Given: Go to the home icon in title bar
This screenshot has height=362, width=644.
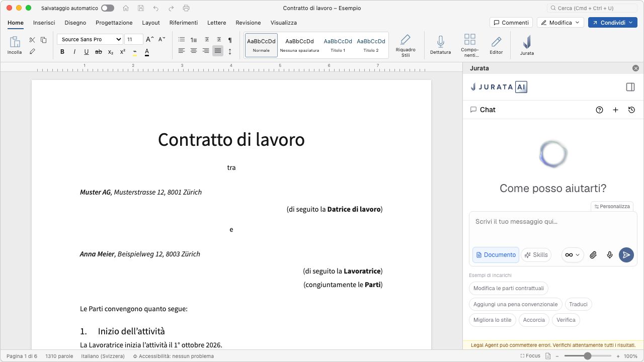Looking at the screenshot, I should point(126,8).
